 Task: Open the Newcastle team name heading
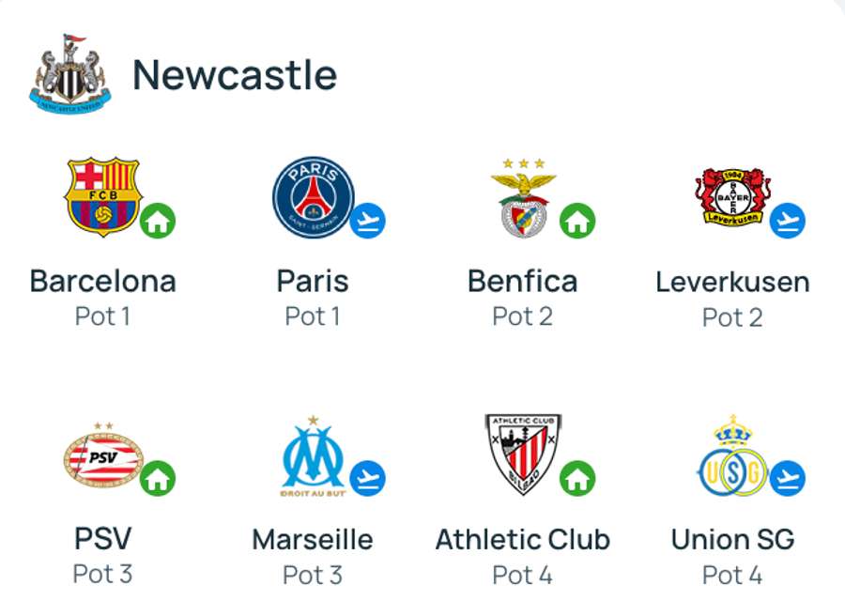point(235,74)
